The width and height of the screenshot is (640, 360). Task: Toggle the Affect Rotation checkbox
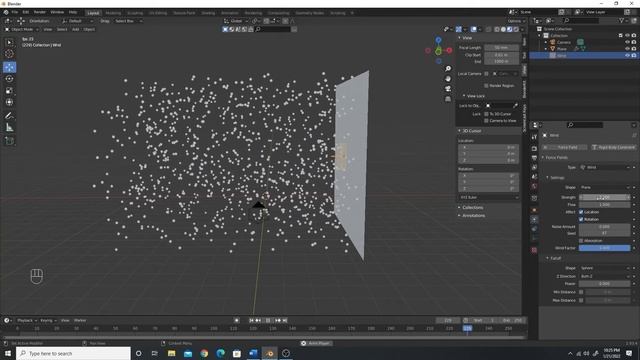(x=581, y=219)
